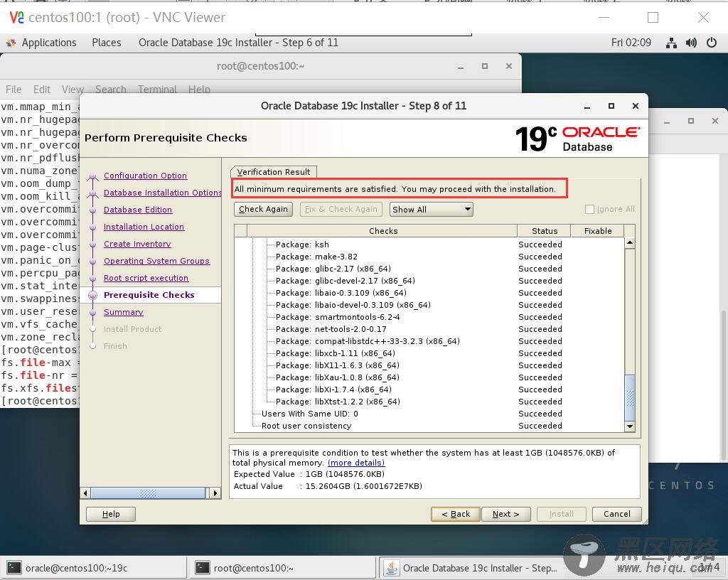This screenshot has width=728, height=580.
Task: Switch to oracle@centos100:~19c taskbar window
Action: tap(95, 568)
